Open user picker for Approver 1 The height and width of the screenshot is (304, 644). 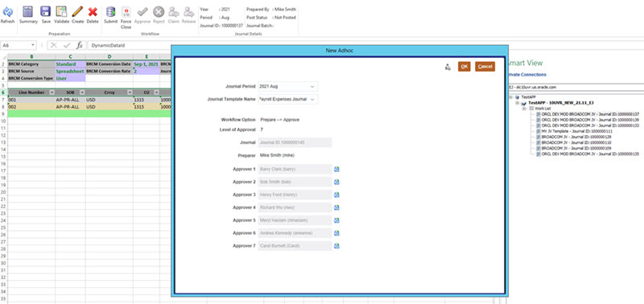tap(336, 169)
